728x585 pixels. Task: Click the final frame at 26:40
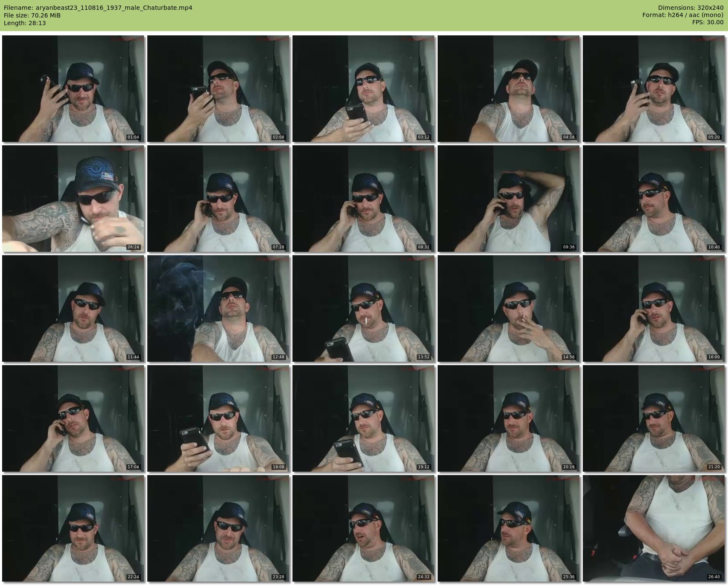point(654,528)
